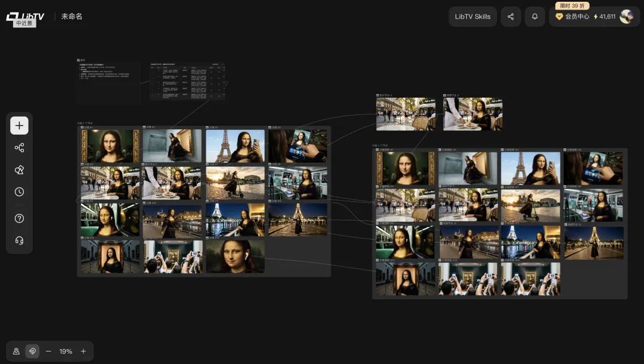
Task: Select left group hand-holding-phone image
Action: point(298,146)
